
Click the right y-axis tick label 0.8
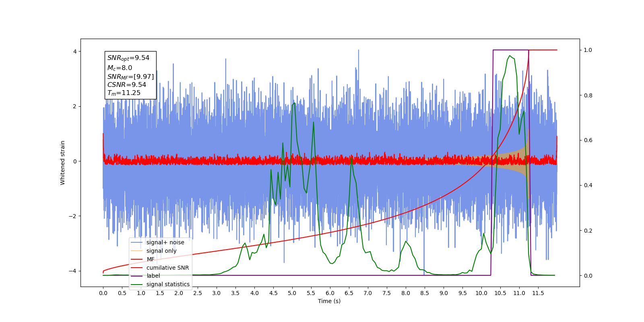[x=588, y=95]
